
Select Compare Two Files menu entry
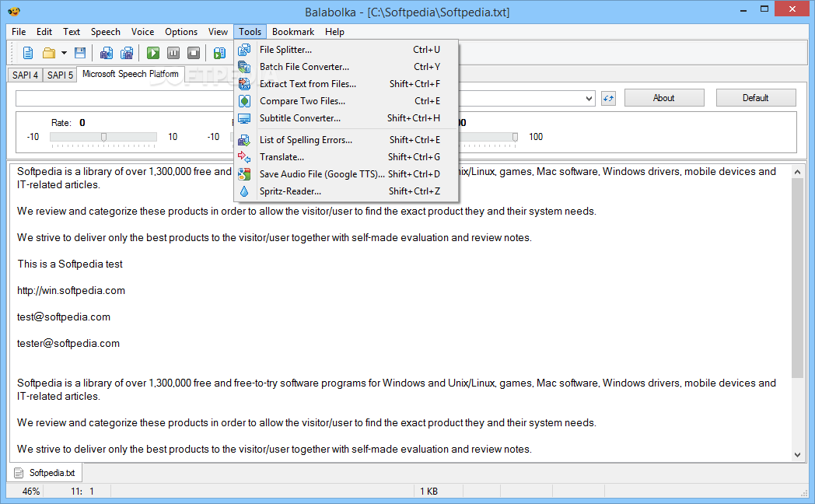coord(345,101)
